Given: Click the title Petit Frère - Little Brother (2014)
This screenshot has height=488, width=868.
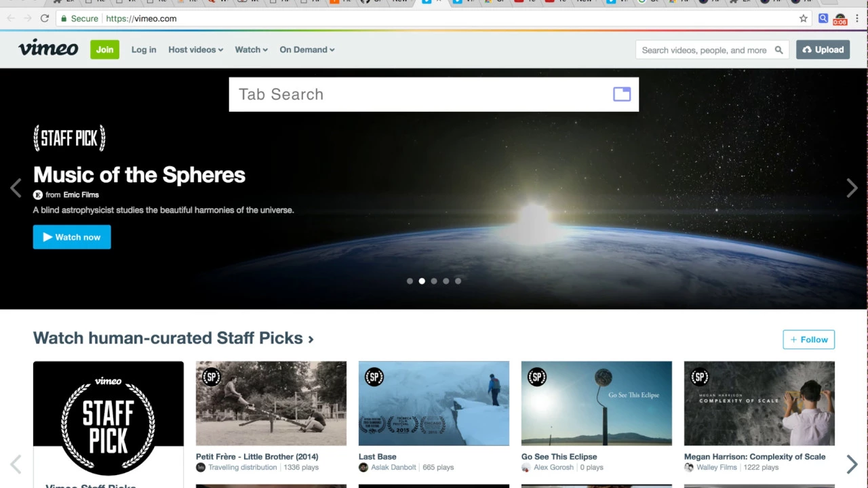Looking at the screenshot, I should [257, 457].
